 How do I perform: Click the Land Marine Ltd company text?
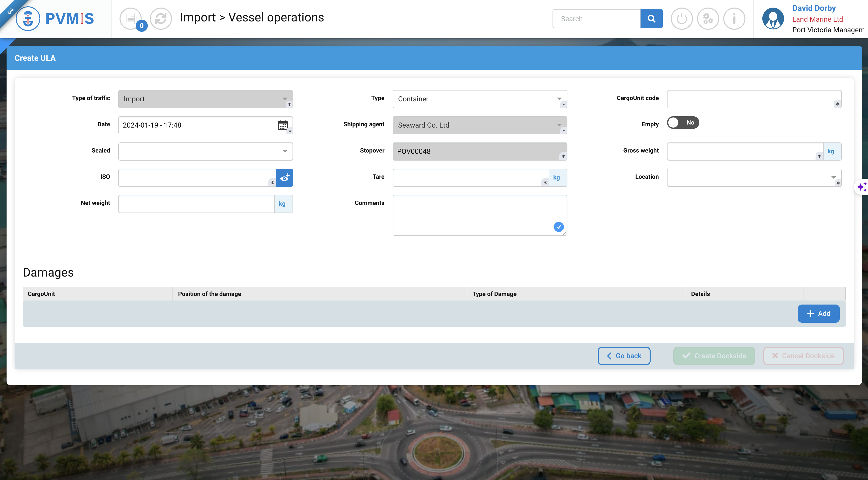[817, 19]
